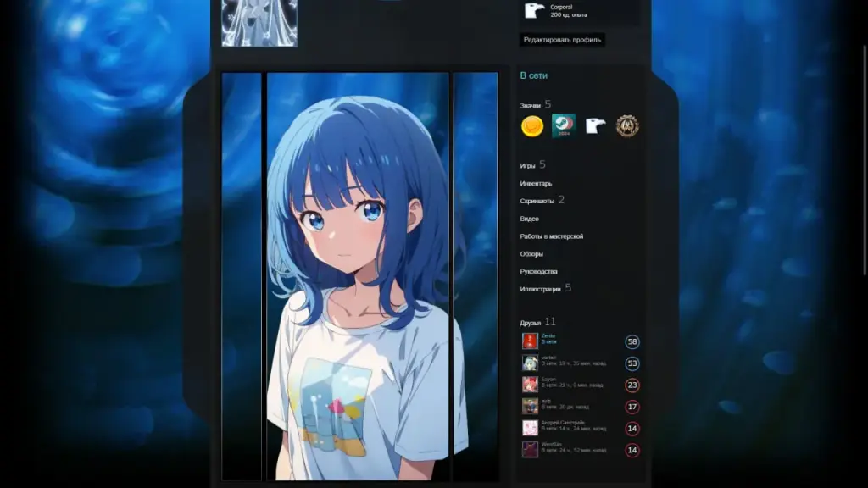Viewport: 868px width, 488px height.
Task: Click the Corporal rank eagle icon
Action: pyautogui.click(x=531, y=10)
